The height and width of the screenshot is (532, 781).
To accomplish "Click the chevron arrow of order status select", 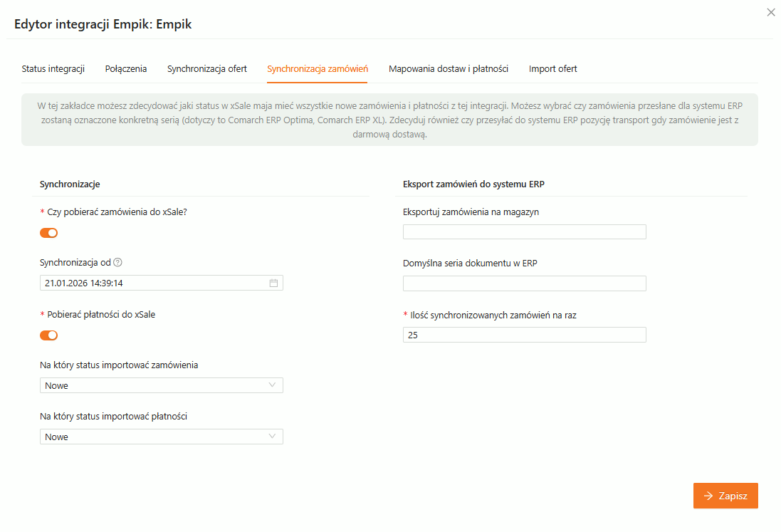I will [x=273, y=385].
